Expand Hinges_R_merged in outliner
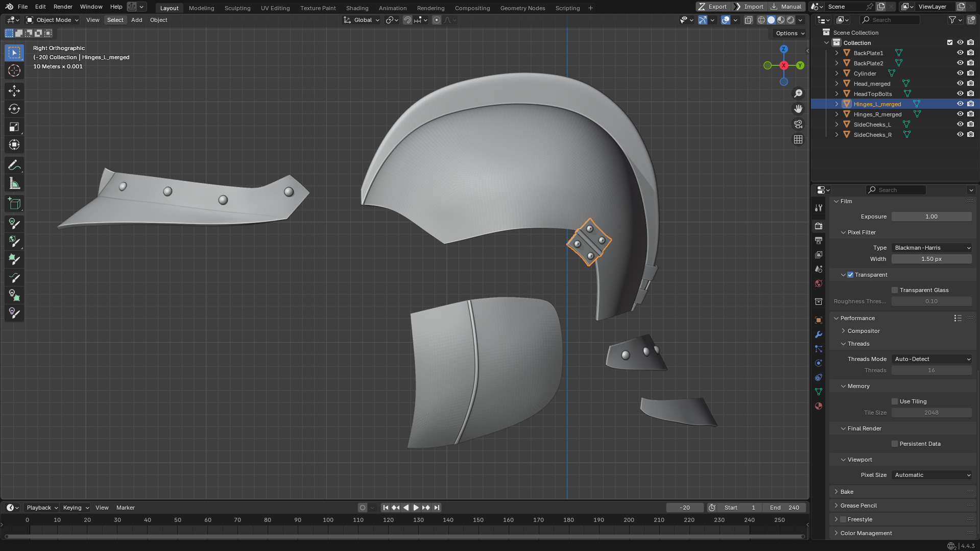This screenshot has width=980, height=551. tap(836, 114)
